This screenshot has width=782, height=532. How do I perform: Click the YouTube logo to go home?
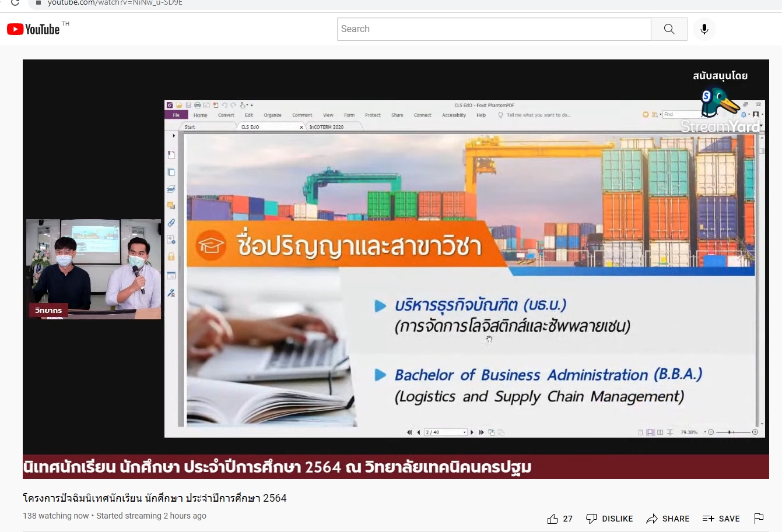tap(33, 29)
